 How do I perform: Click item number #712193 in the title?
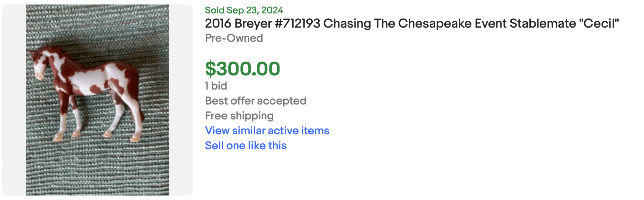pyautogui.click(x=297, y=24)
